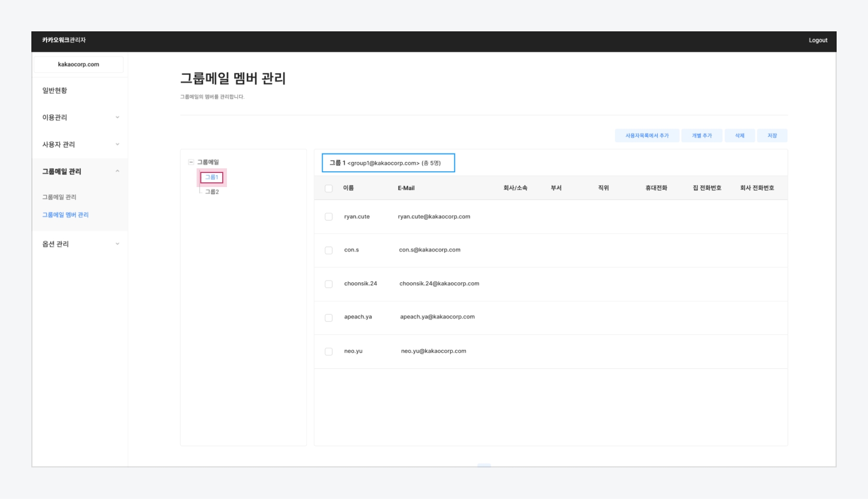Open 일반현황 in the sidebar
868x499 pixels.
click(55, 90)
